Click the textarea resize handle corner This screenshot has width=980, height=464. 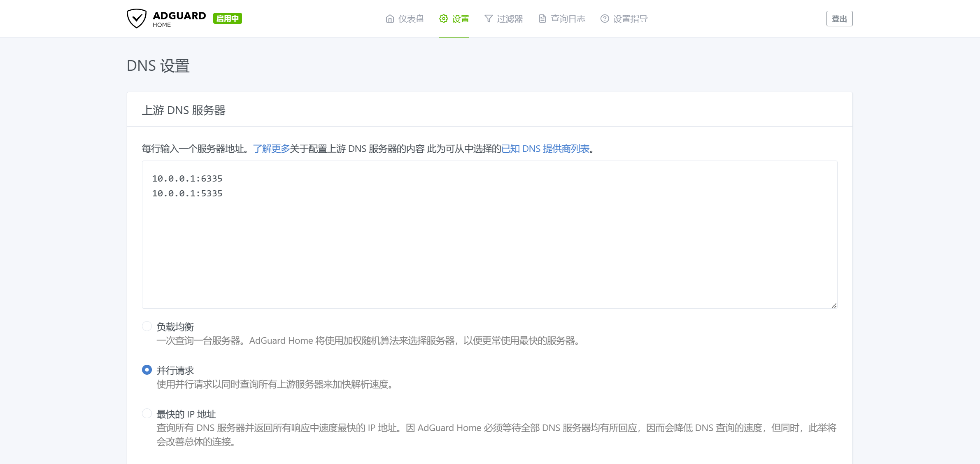(834, 305)
